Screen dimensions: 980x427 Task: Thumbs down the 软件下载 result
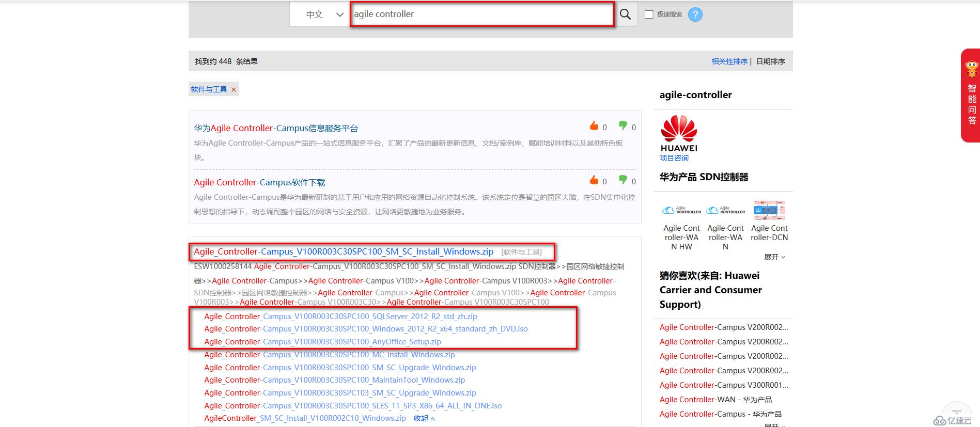click(623, 180)
